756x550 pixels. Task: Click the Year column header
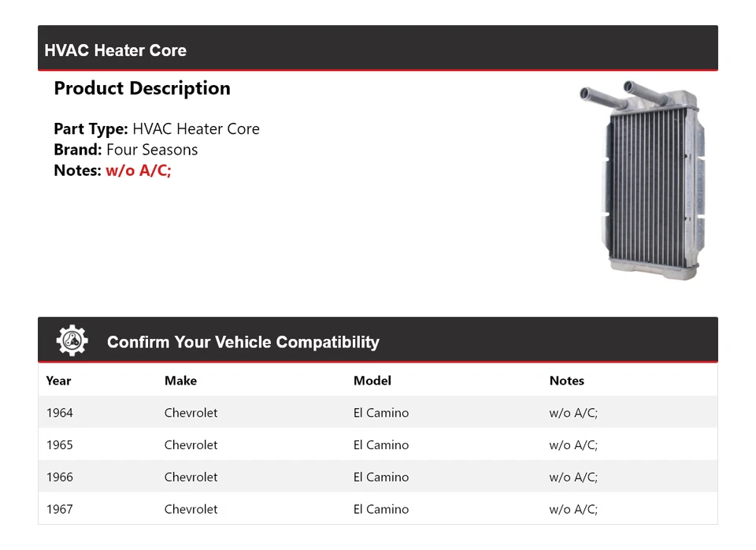58,381
